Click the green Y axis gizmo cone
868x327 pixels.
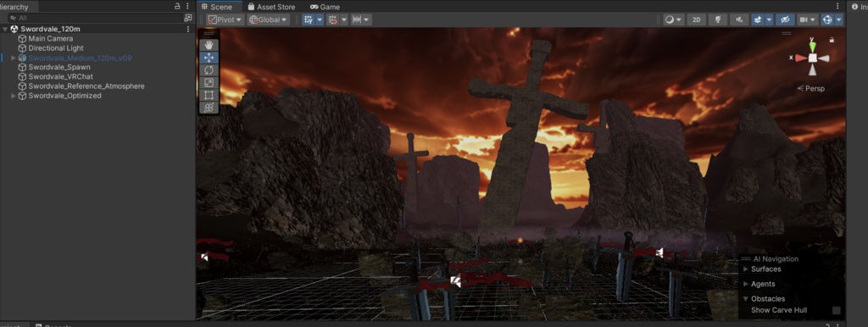pyautogui.click(x=812, y=47)
